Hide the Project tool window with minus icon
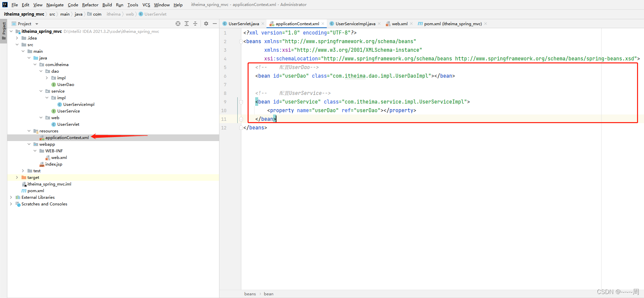The height and width of the screenshot is (298, 644). click(215, 24)
